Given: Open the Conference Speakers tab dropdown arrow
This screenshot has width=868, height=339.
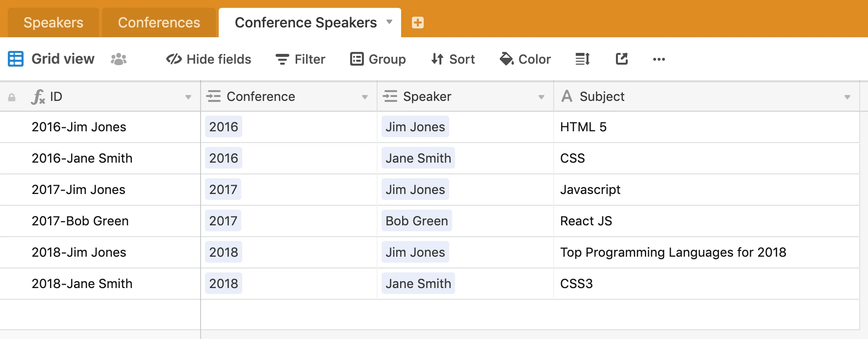Looking at the screenshot, I should click(x=389, y=22).
